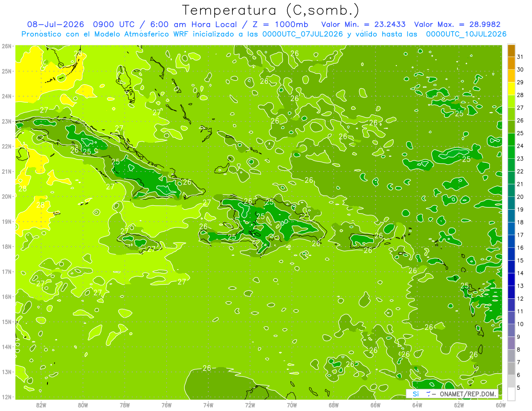532x411 pixels.
Task: Click the green legend swatch between 24 and 25
Action: [511, 139]
